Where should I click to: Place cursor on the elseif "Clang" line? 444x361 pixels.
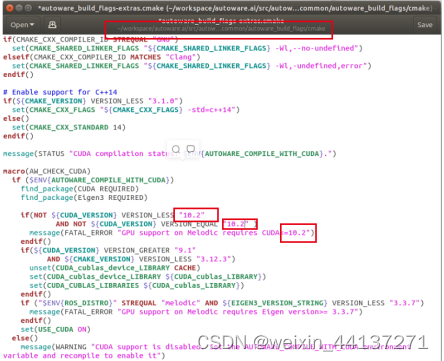tap(102, 57)
